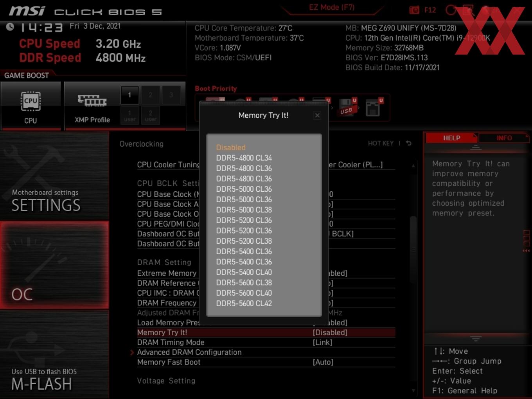This screenshot has width=532, height=399.
Task: Click the MSI logo
Action: coord(27,11)
